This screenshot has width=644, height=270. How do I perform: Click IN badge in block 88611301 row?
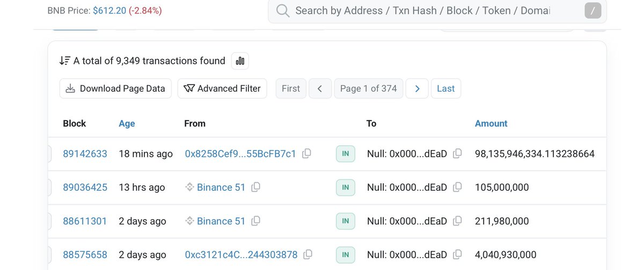(346, 221)
